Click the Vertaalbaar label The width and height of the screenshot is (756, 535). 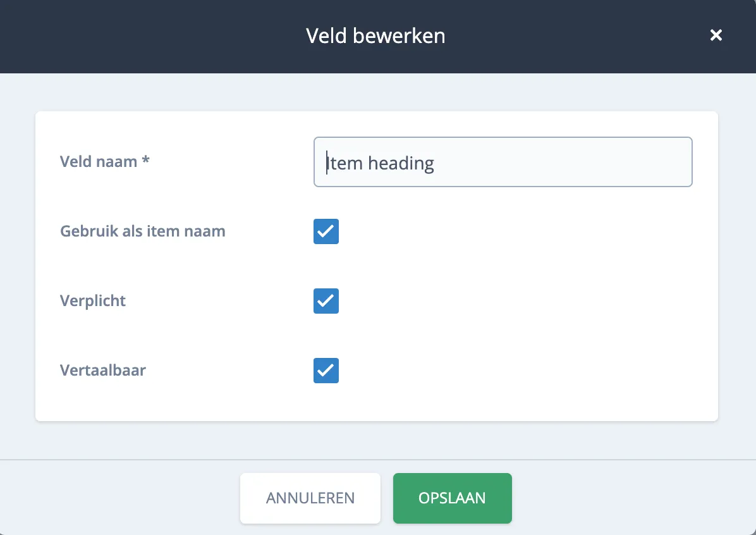pyautogui.click(x=102, y=371)
